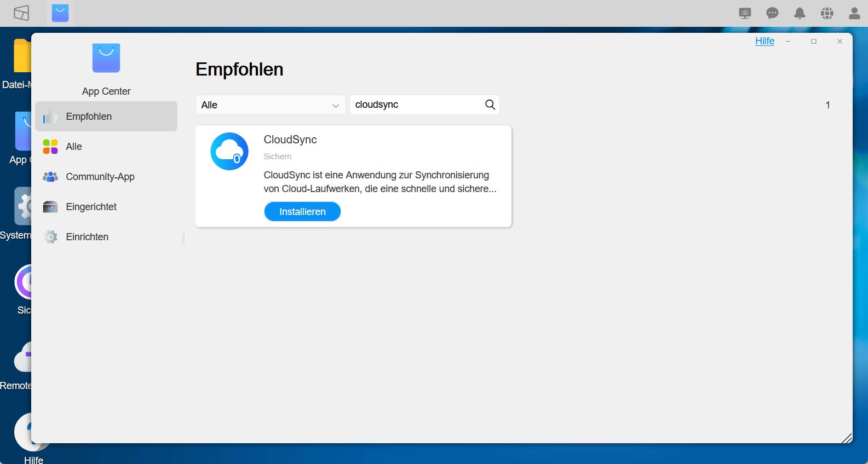Open the messages chat bubble icon

point(772,13)
